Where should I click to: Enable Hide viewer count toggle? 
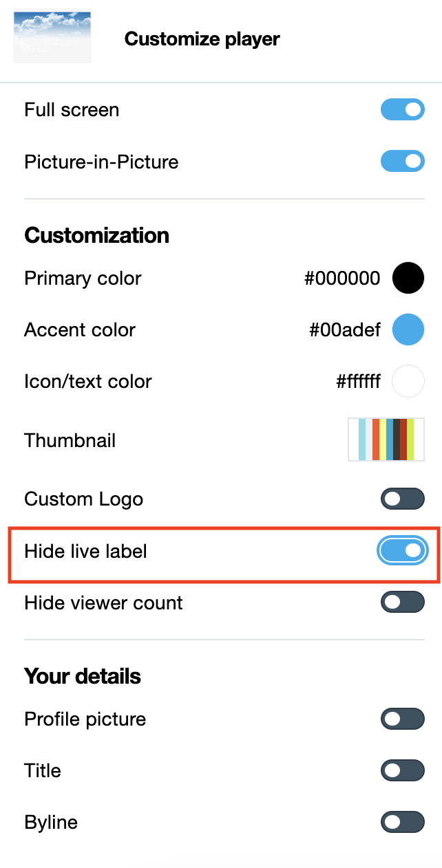[x=403, y=603]
